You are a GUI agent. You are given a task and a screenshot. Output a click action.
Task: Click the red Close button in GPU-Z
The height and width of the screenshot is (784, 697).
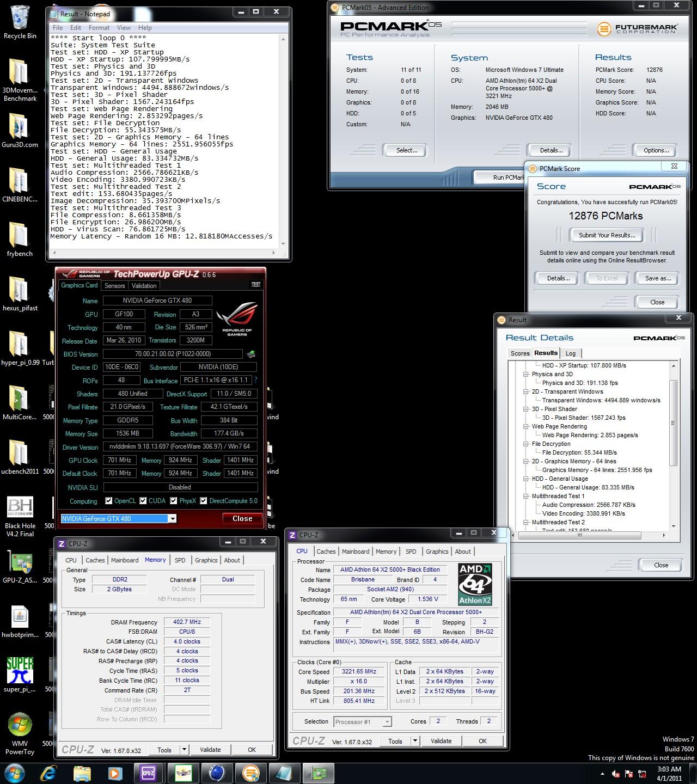click(242, 518)
